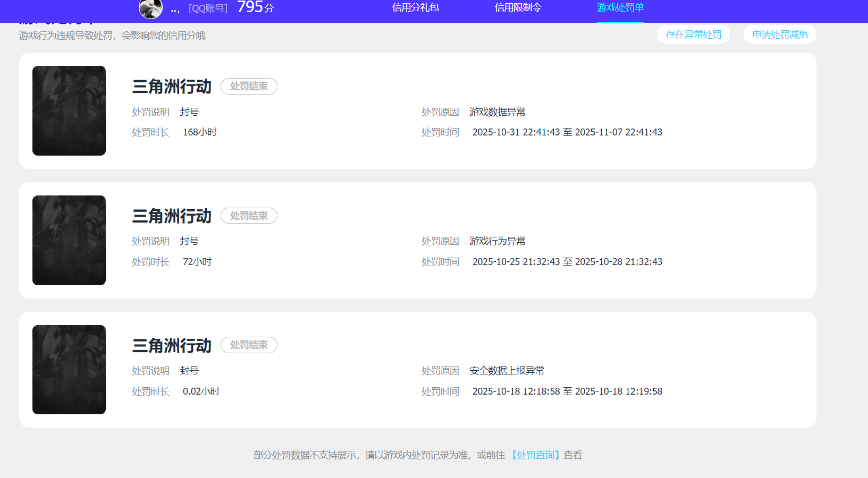Click the 游戏行为异常 penalty reason

(x=498, y=241)
